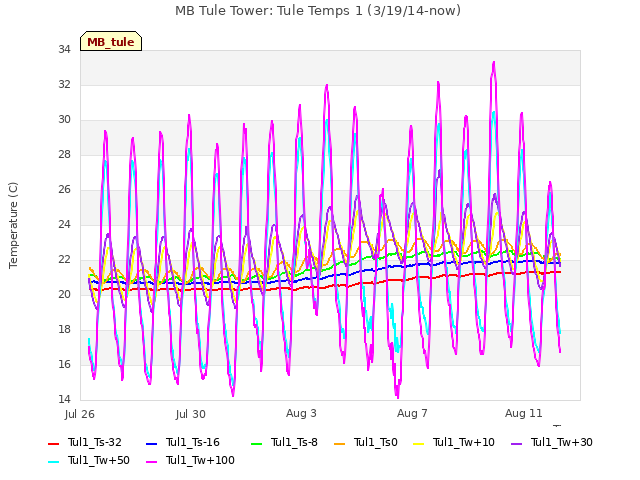Click the 16 y-axis tick label
Viewport: 640px width, 480px height.
tap(64, 364)
